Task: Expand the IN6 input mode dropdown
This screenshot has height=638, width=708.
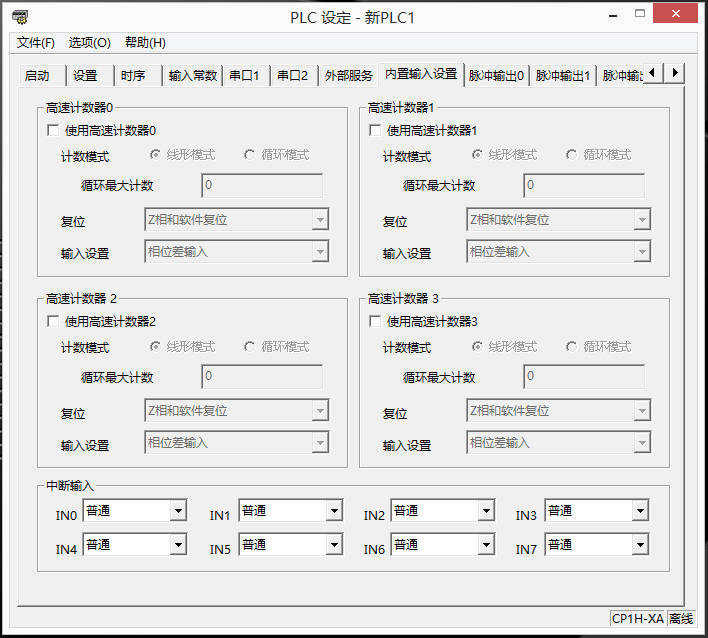Action: pyautogui.click(x=486, y=545)
